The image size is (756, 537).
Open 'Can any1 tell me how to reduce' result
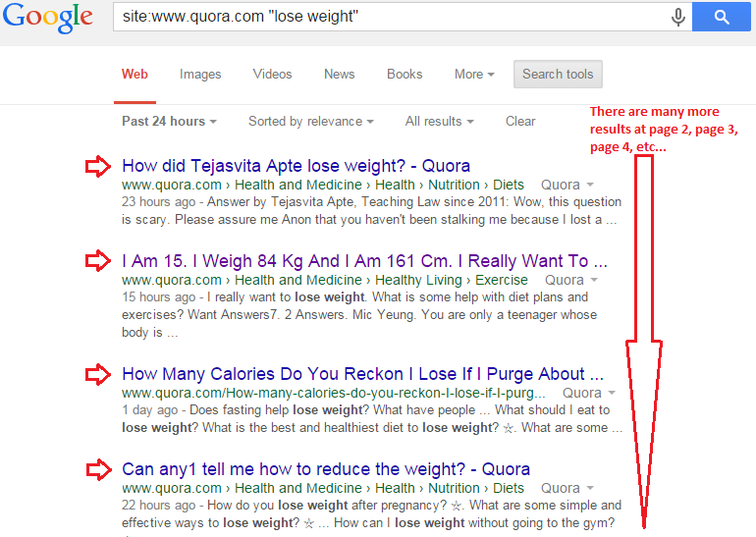pyautogui.click(x=326, y=469)
